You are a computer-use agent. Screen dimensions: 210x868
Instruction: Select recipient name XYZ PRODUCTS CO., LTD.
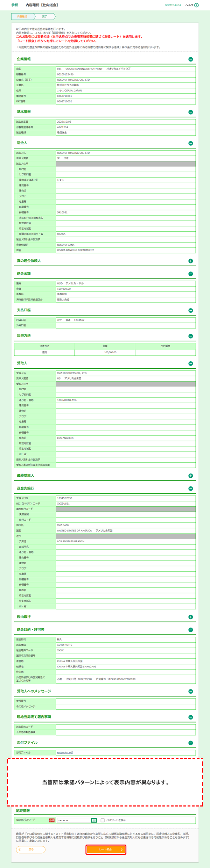click(x=72, y=373)
